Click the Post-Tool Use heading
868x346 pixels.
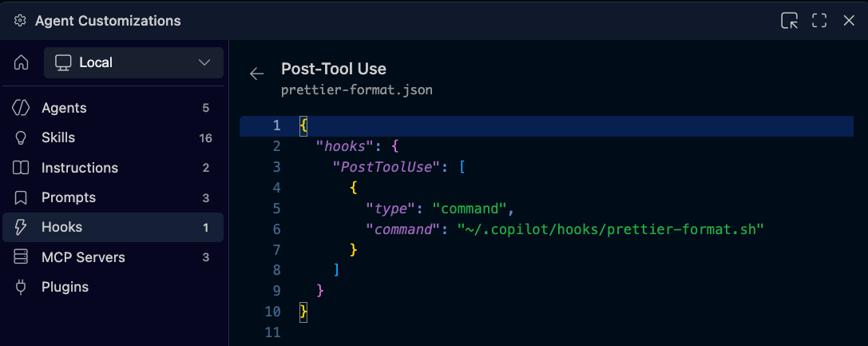[x=334, y=69]
